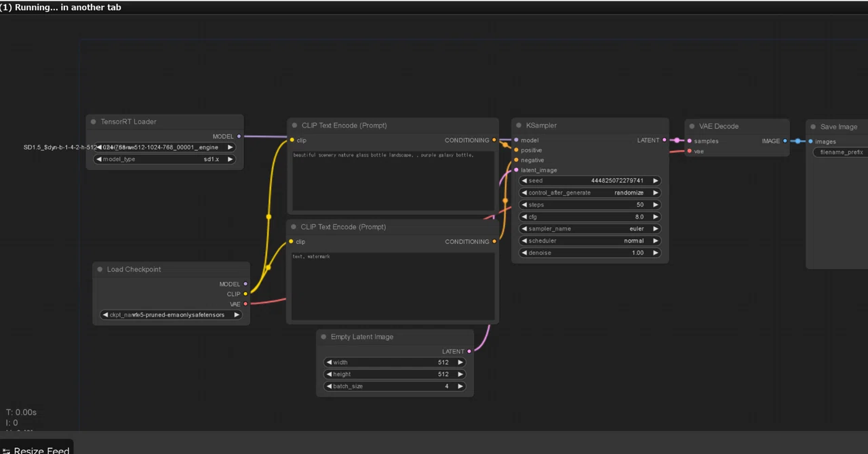Open the ckpt_name checkpoint selector
868x454 pixels.
[x=171, y=315]
